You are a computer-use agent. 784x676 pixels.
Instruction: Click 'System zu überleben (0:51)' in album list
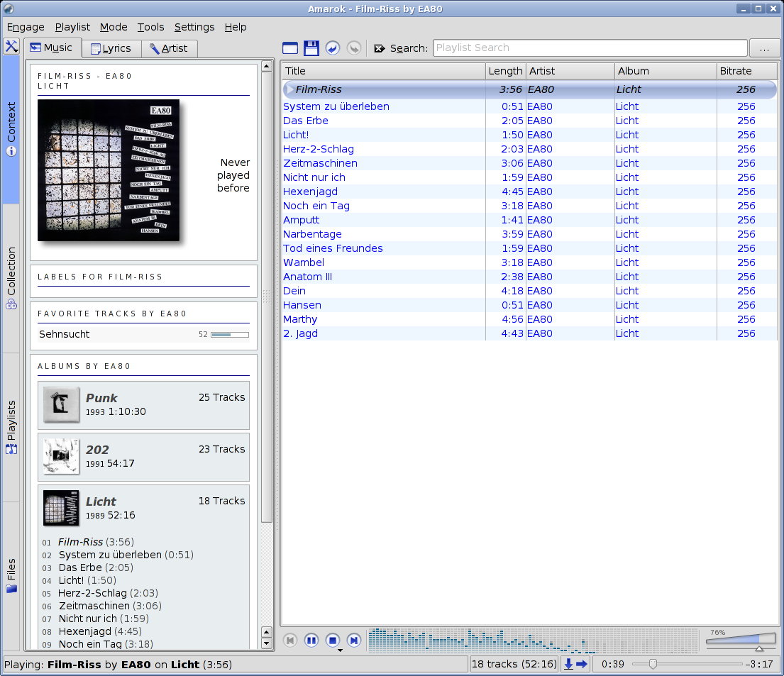[x=126, y=555]
